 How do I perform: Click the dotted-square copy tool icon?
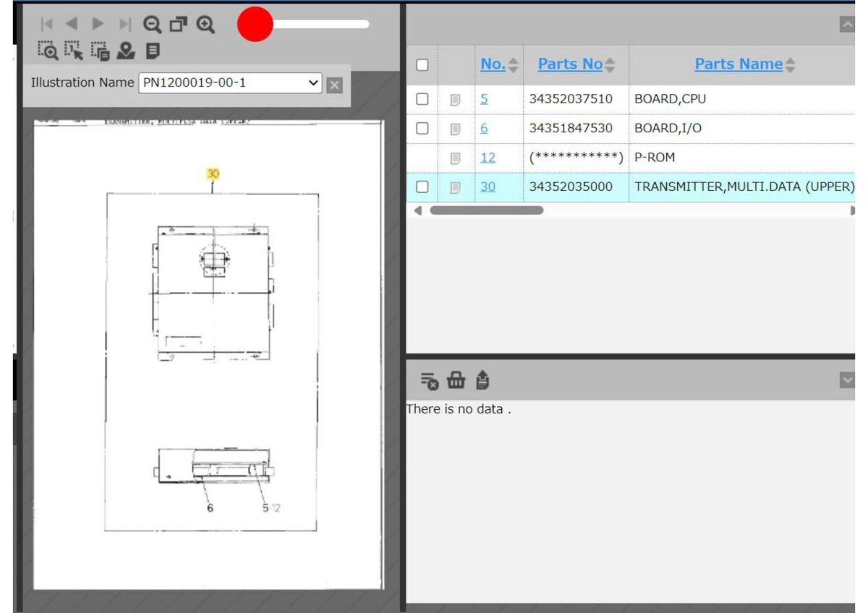pos(101,50)
